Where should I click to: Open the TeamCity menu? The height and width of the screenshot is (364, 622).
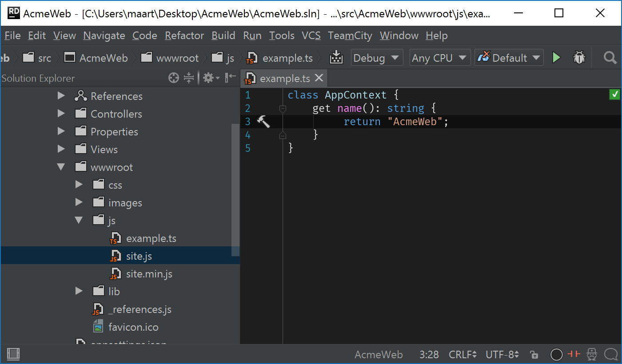350,36
